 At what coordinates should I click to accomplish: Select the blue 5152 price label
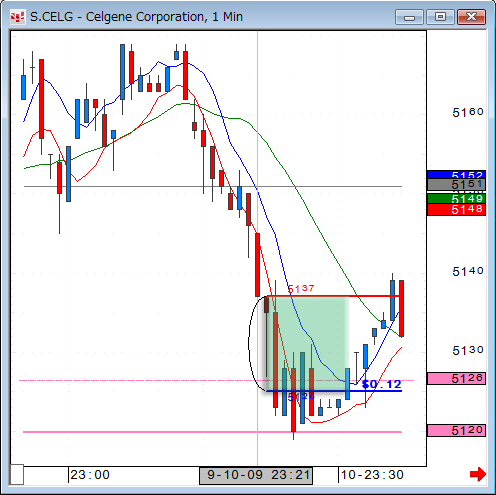(456, 174)
